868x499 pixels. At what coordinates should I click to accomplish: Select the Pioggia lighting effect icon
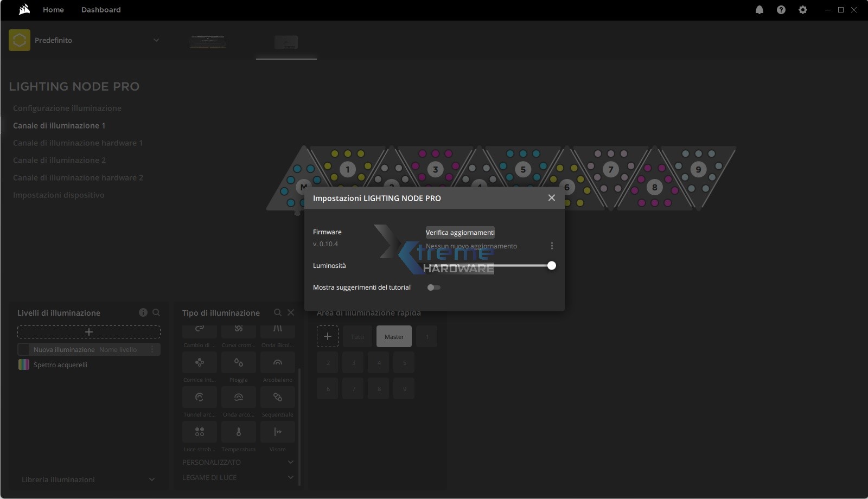238,363
